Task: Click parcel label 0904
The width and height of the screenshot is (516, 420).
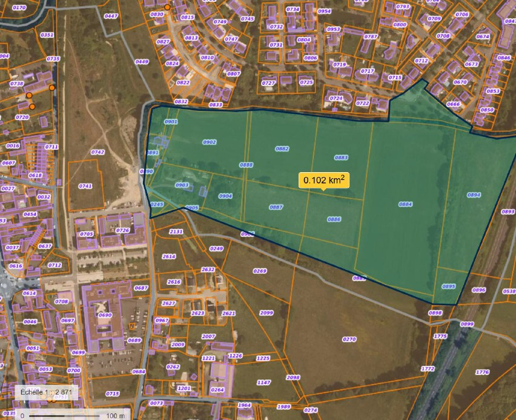Action: [x=225, y=196]
